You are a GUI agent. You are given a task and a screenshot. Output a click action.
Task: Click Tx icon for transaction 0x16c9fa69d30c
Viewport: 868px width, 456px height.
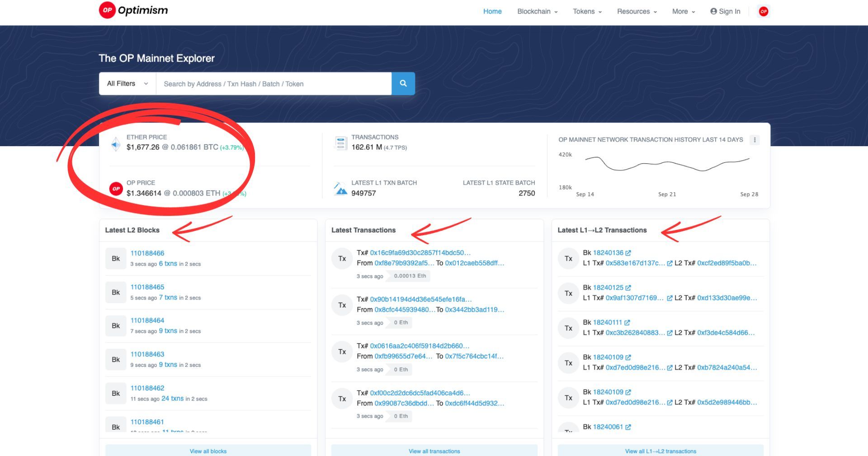coord(342,259)
